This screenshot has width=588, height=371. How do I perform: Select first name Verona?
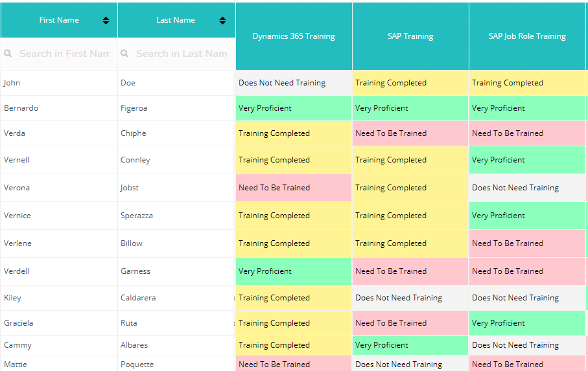pos(16,188)
